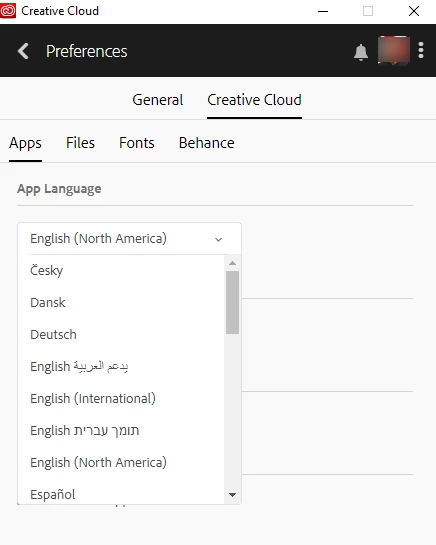This screenshot has width=436, height=545.
Task: Open the Apps sub-tab
Action: (x=25, y=143)
